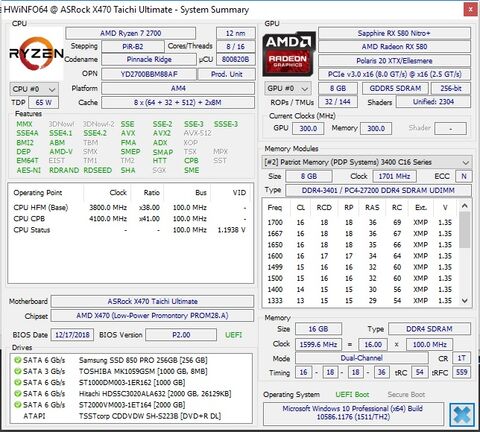
Task: Select the 1700 MHz XMP timing row
Action: click(360, 223)
